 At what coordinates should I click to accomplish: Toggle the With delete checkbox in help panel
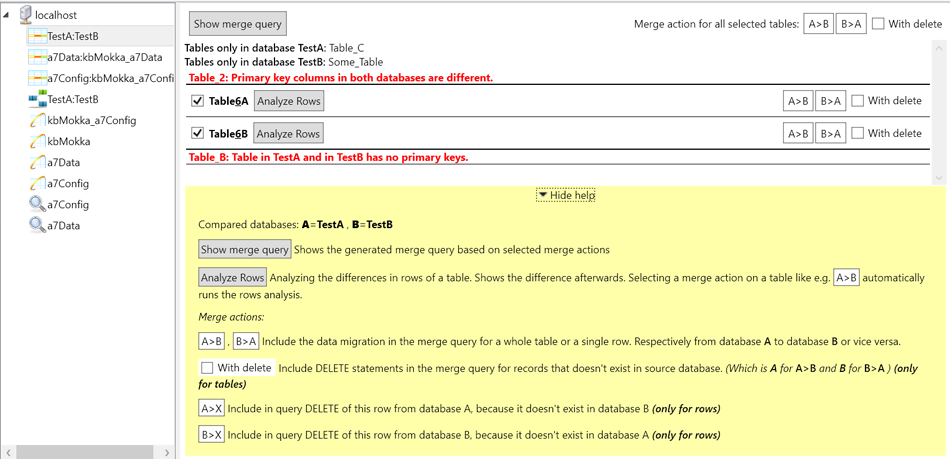[x=207, y=368]
